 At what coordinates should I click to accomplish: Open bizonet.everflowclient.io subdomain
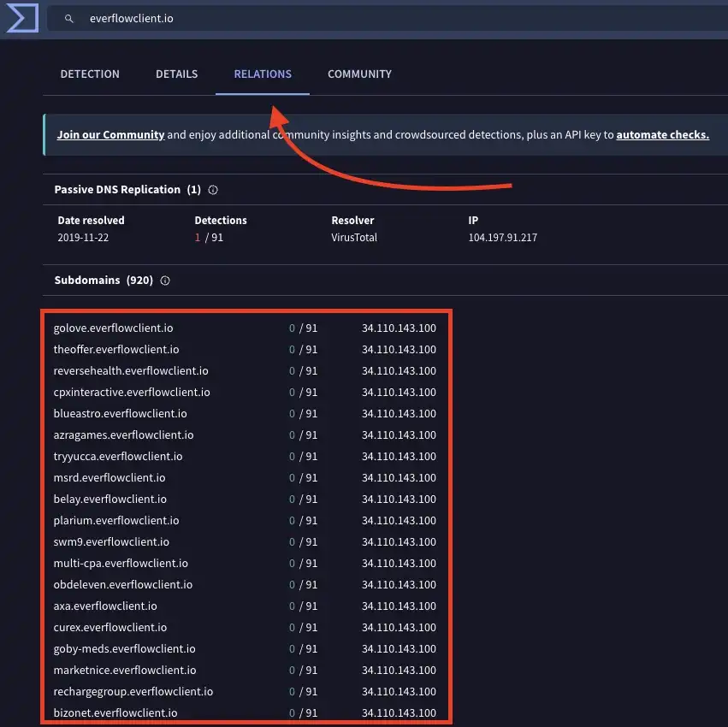pos(115,712)
